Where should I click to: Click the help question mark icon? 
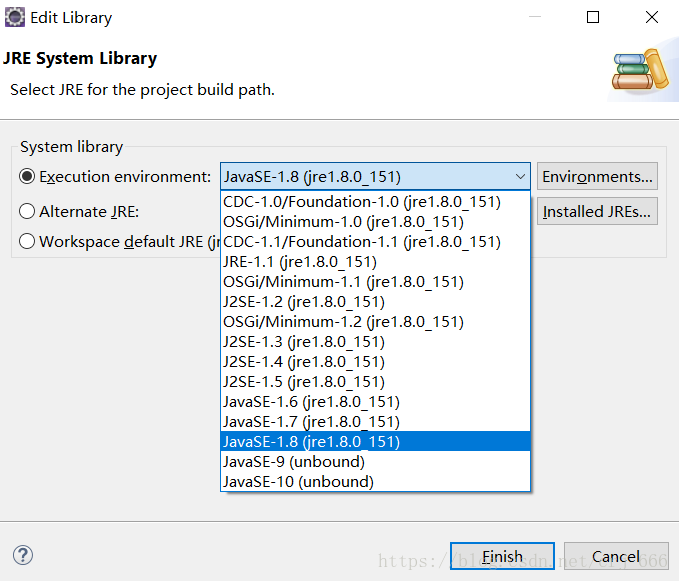pos(23,555)
